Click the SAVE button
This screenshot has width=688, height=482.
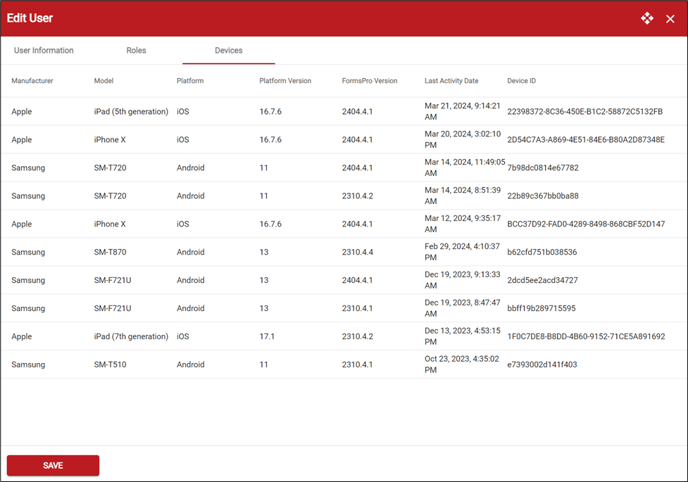click(x=53, y=465)
